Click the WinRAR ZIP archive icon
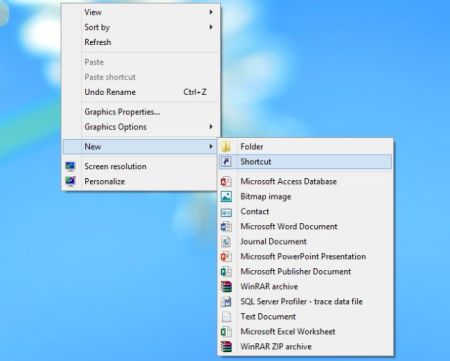 click(x=226, y=347)
